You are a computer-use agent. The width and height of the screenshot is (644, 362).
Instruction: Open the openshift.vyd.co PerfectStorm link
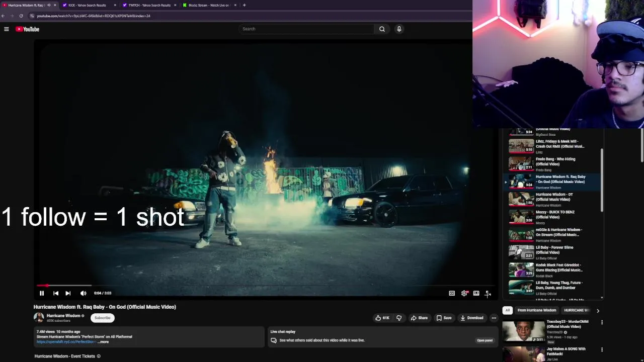coord(66,342)
